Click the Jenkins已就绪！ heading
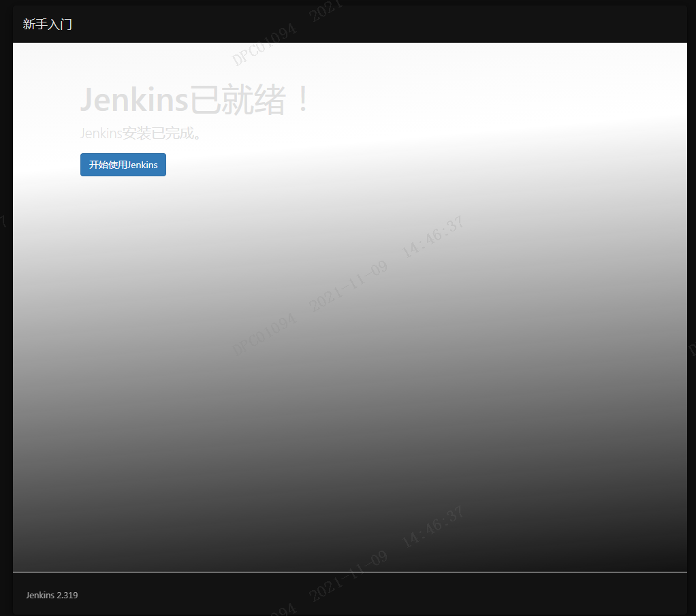 pyautogui.click(x=194, y=99)
